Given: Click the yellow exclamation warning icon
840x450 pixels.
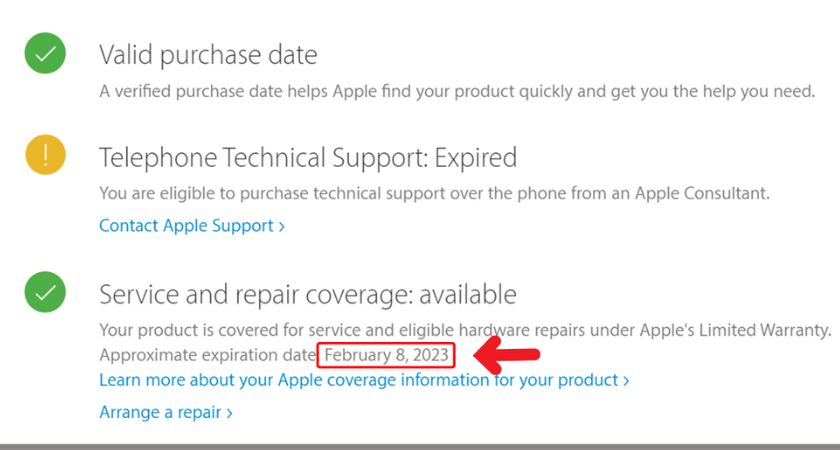Looking at the screenshot, I should click(46, 156).
